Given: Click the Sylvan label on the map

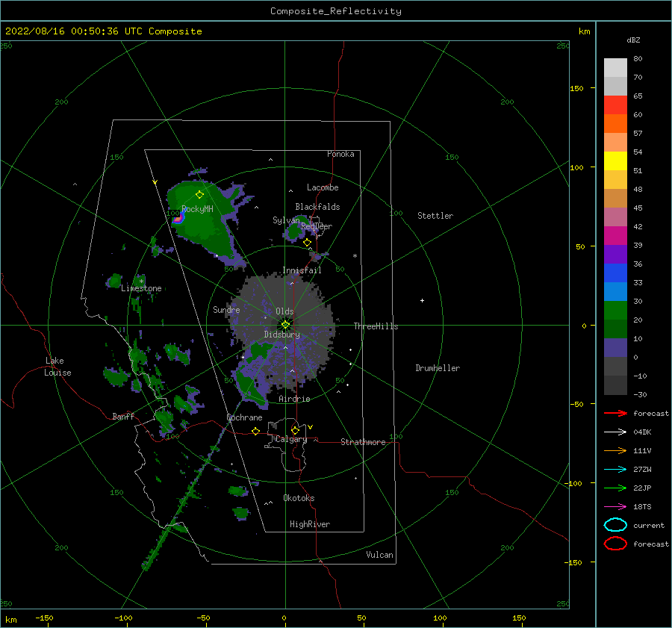Looking at the screenshot, I should (286, 220).
